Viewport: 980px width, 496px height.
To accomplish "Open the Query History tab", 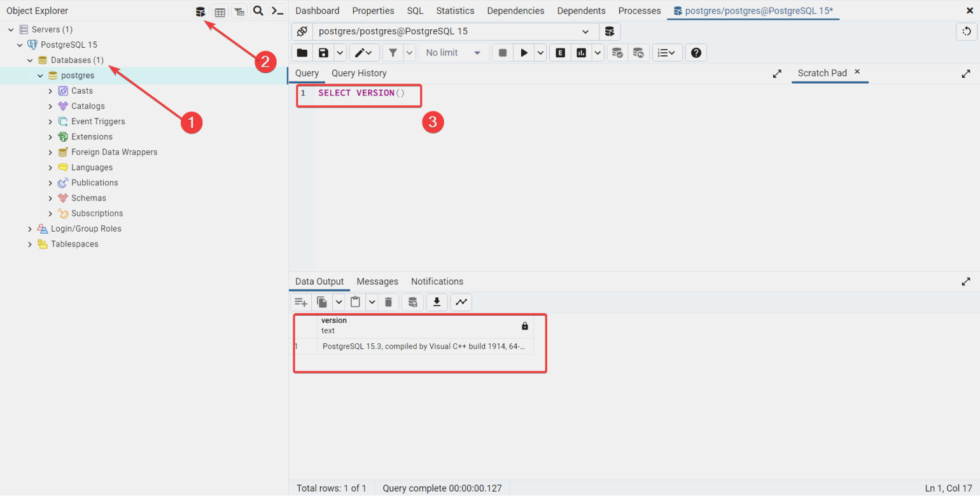I will (x=359, y=73).
